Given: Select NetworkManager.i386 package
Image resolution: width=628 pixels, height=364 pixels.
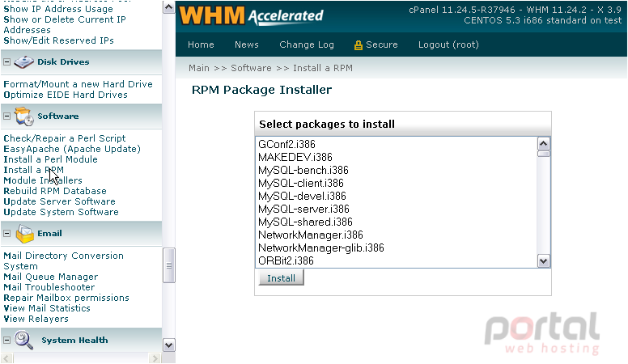Looking at the screenshot, I should 311,235.
